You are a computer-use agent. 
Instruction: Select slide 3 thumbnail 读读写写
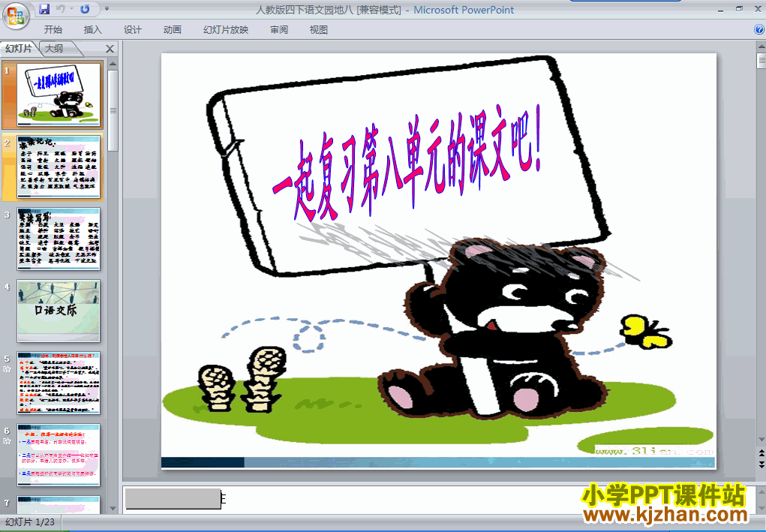59,239
